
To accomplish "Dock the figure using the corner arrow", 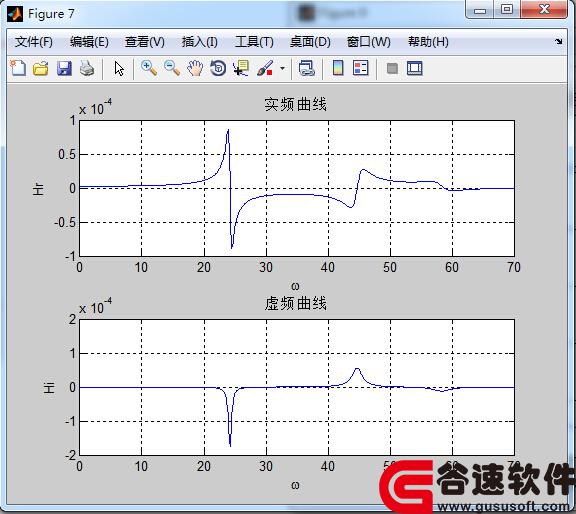I will 559,42.
